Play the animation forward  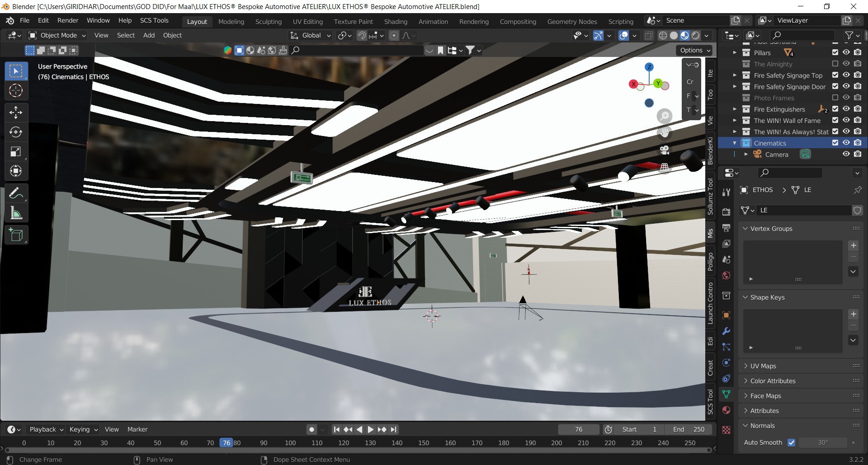[x=371, y=429]
